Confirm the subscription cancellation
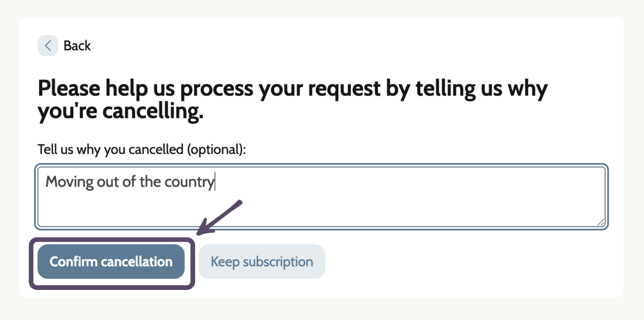Viewport: 644px width, 320px height. tap(111, 261)
